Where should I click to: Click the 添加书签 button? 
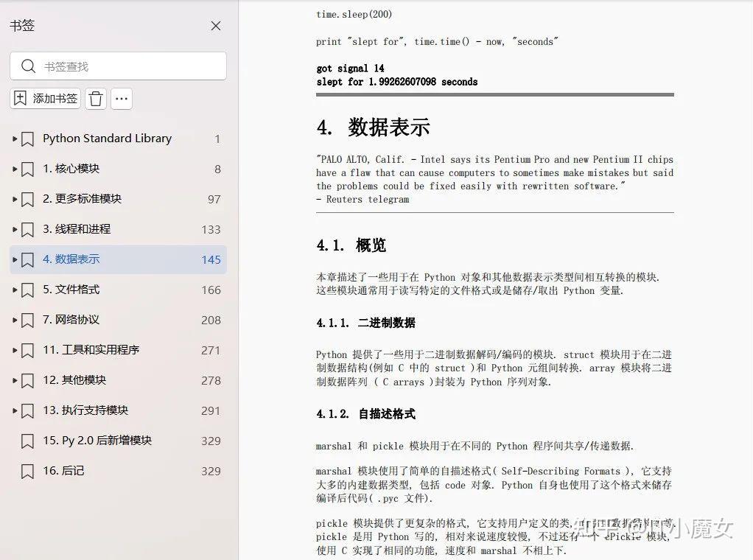coord(45,99)
